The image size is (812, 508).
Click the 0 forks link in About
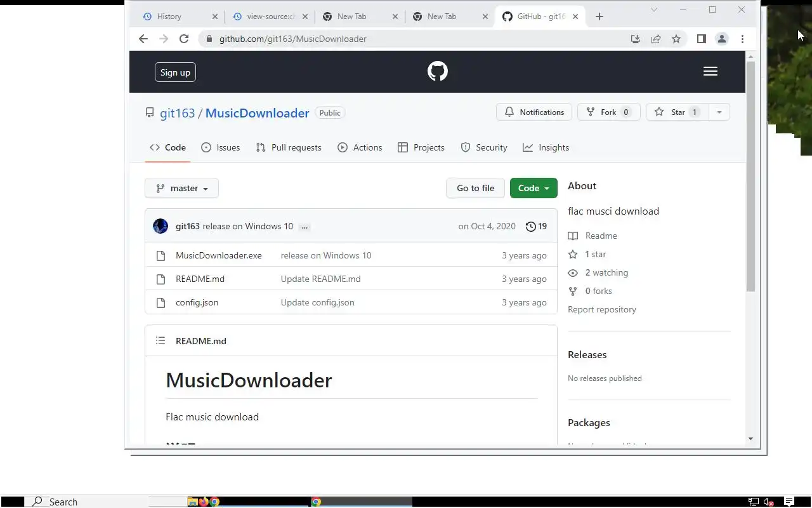pos(590,291)
